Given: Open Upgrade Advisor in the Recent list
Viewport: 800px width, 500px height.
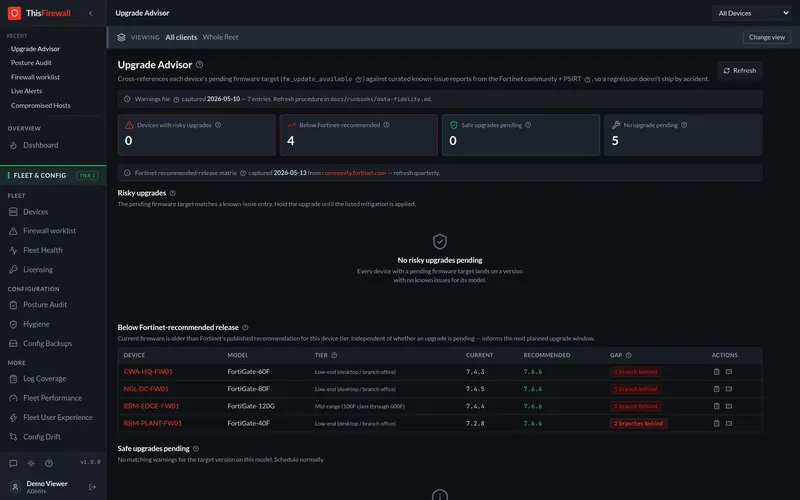Looking at the screenshot, I should pos(35,49).
